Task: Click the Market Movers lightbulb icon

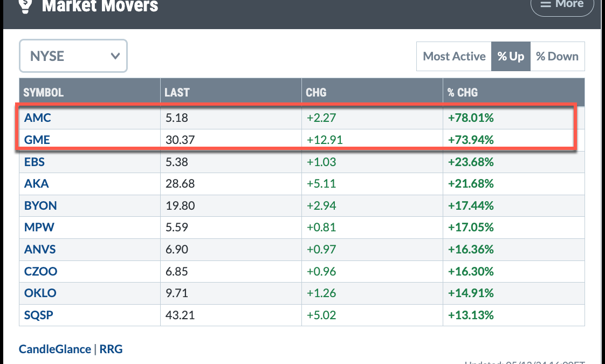Action: [25, 6]
